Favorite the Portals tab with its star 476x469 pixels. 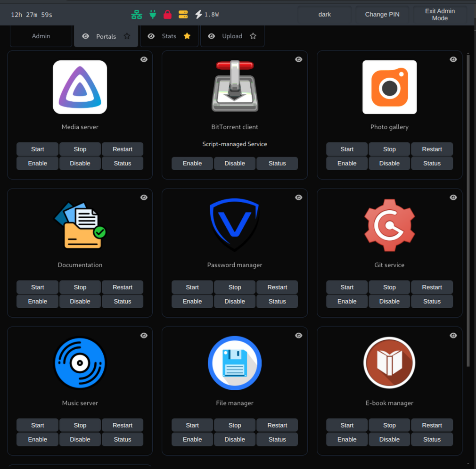(127, 36)
